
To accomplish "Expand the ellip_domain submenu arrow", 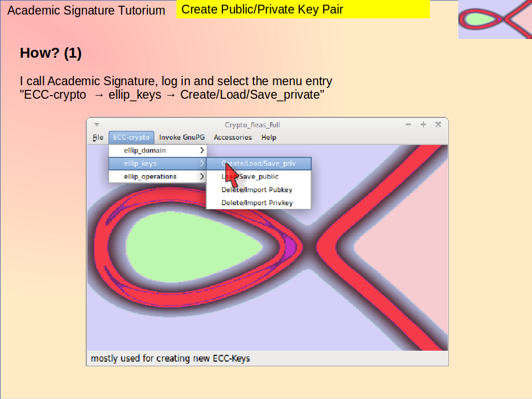I will [202, 150].
